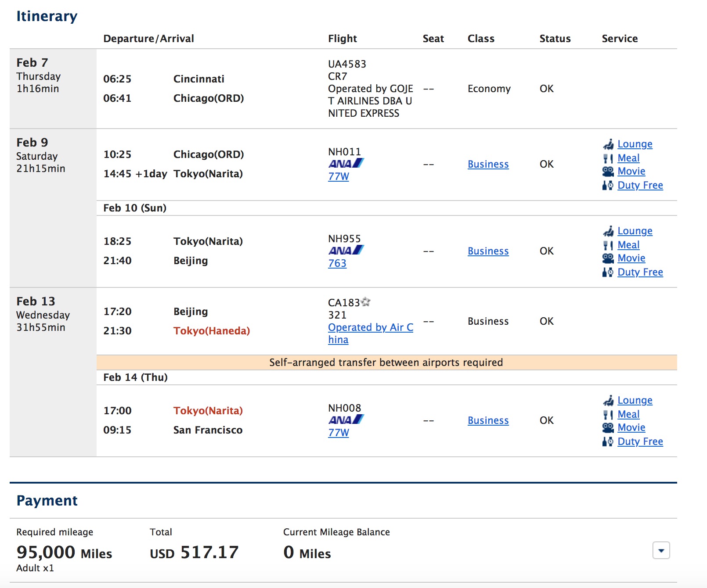
Task: Click the movie camera icon for flight NH955
Action: coord(608,258)
